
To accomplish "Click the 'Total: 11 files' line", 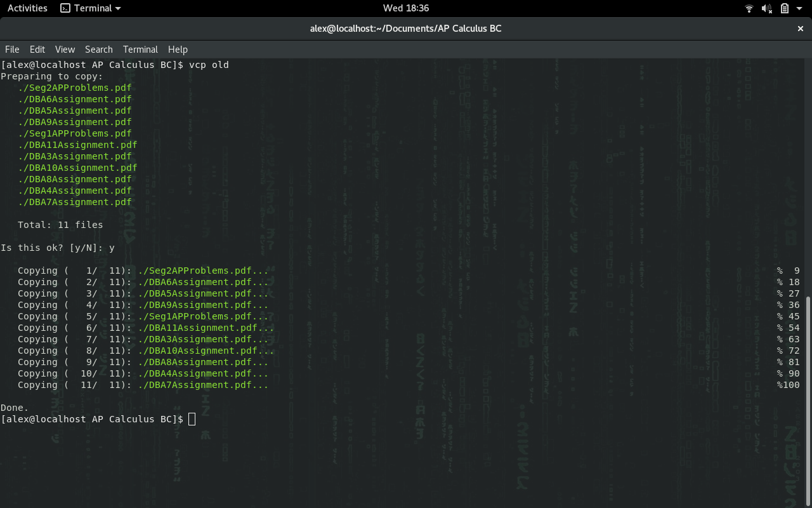I will (60, 225).
